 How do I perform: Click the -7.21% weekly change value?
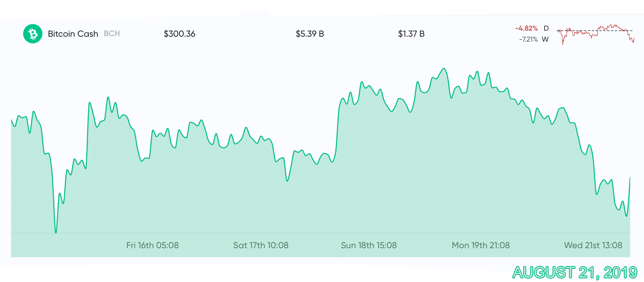point(528,39)
